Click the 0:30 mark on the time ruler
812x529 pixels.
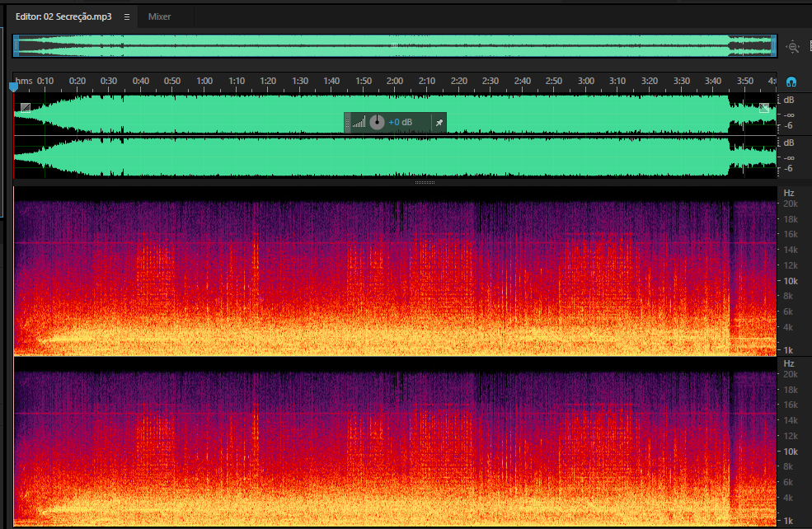click(x=109, y=81)
